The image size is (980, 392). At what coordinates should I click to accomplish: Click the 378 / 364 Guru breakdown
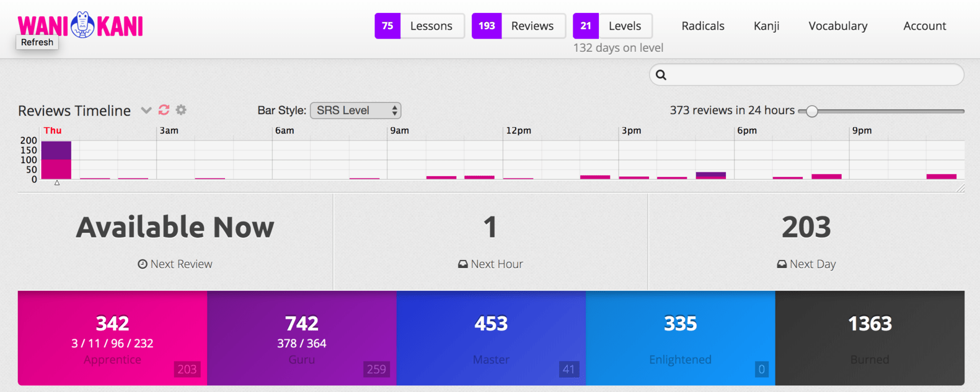tap(302, 343)
